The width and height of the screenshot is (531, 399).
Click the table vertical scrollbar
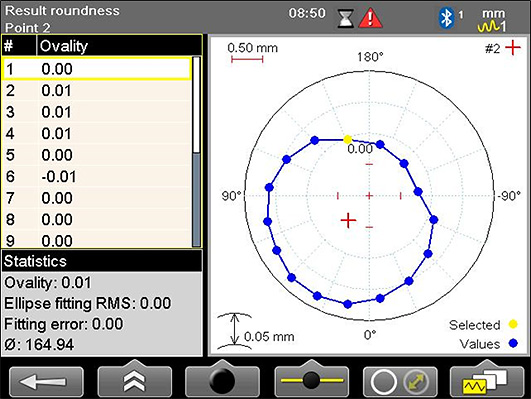[x=196, y=152]
